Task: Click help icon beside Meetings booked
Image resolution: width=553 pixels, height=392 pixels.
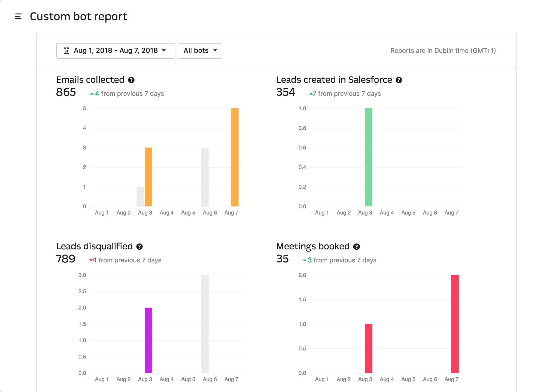Action: click(x=357, y=247)
